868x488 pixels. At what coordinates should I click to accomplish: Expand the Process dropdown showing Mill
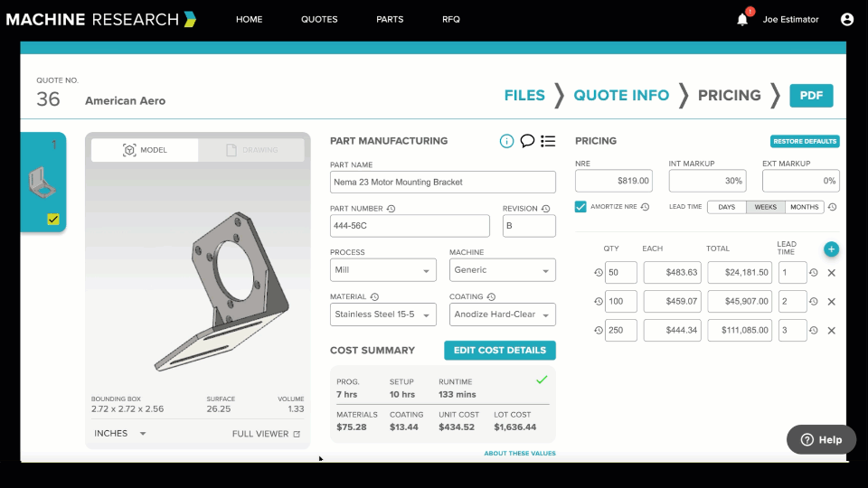383,270
